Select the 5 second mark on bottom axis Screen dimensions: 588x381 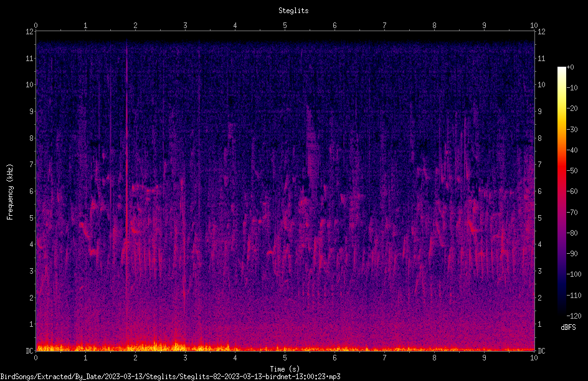pyautogui.click(x=285, y=358)
